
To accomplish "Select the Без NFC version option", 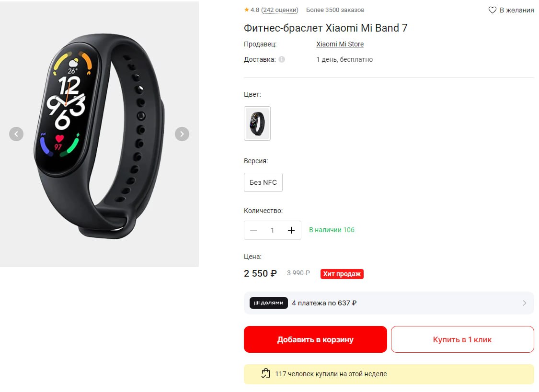I will 263,182.
